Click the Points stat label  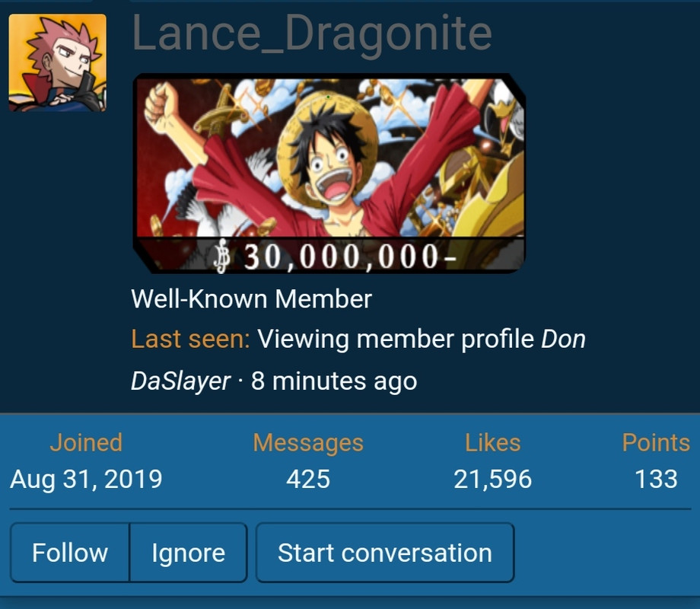click(x=656, y=443)
